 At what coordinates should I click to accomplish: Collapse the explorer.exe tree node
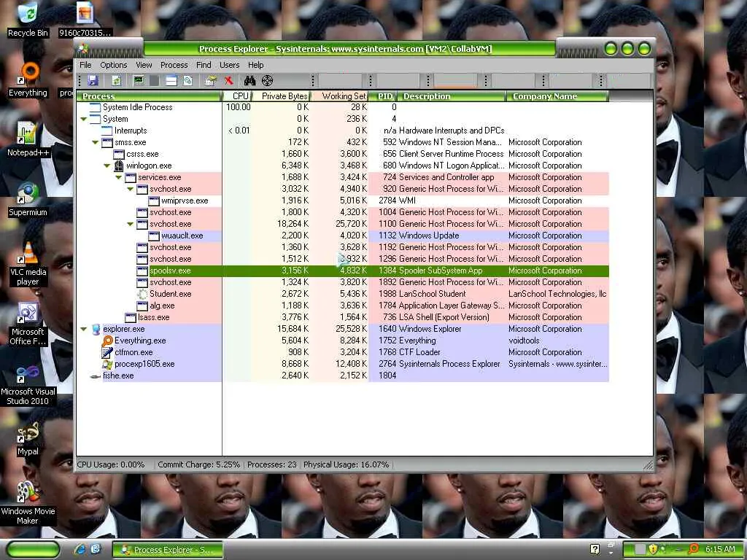[x=84, y=329]
